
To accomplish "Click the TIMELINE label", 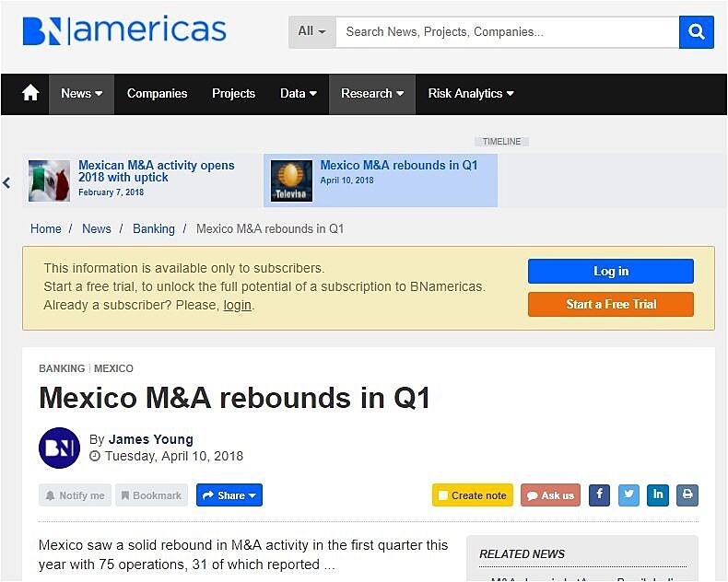I will click(501, 142).
